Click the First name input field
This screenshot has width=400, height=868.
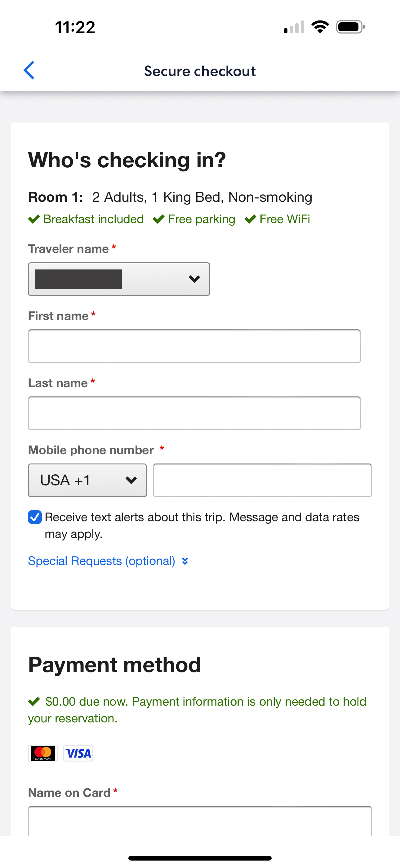194,346
